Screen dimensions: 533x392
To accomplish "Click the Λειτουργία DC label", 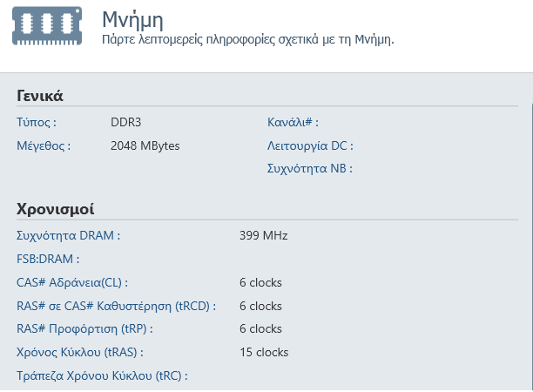I will [x=310, y=145].
